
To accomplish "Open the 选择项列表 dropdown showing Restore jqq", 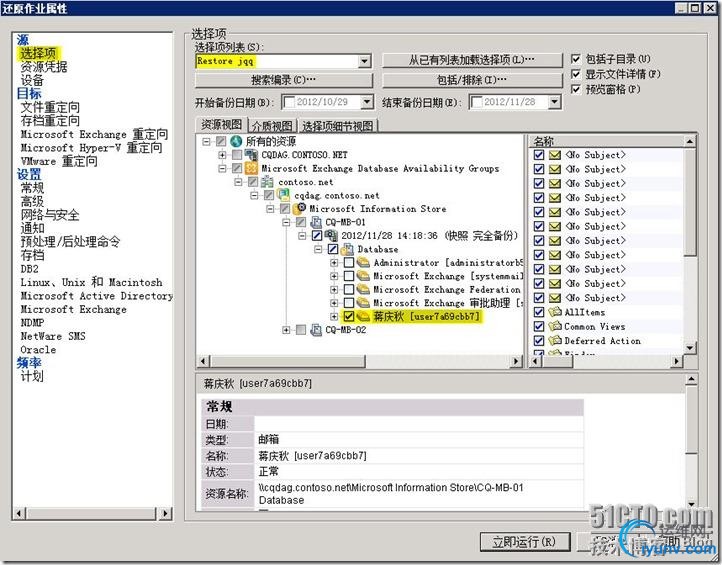I will 365,61.
